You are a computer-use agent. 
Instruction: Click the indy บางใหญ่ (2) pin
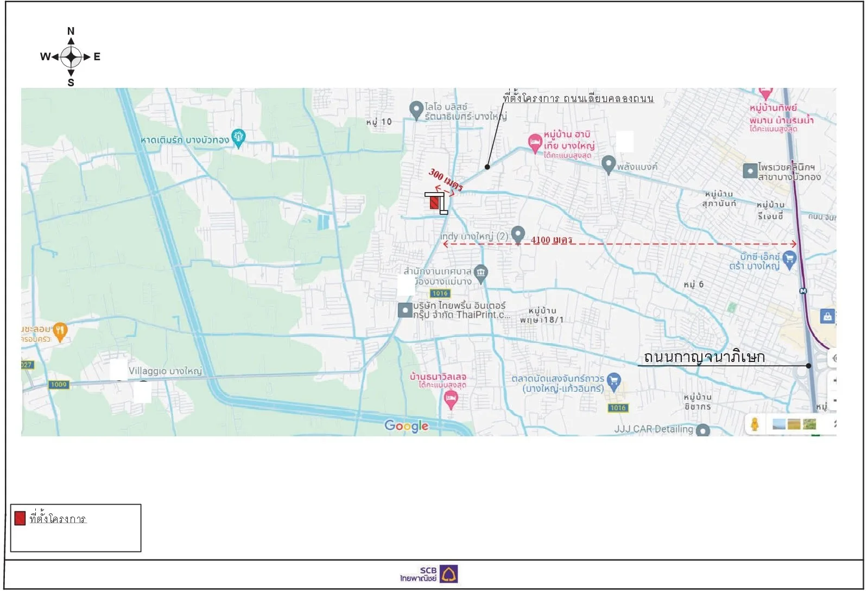click(x=518, y=234)
